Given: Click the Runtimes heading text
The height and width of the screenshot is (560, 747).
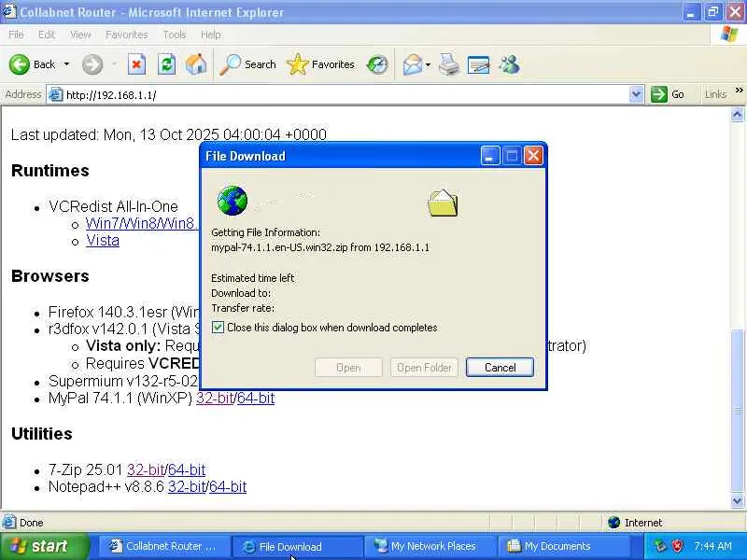Looking at the screenshot, I should (x=50, y=171).
